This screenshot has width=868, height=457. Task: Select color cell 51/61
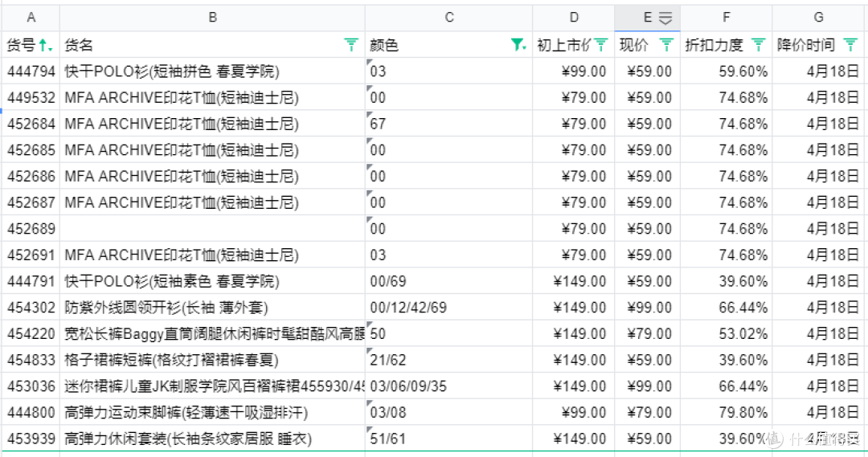(449, 439)
